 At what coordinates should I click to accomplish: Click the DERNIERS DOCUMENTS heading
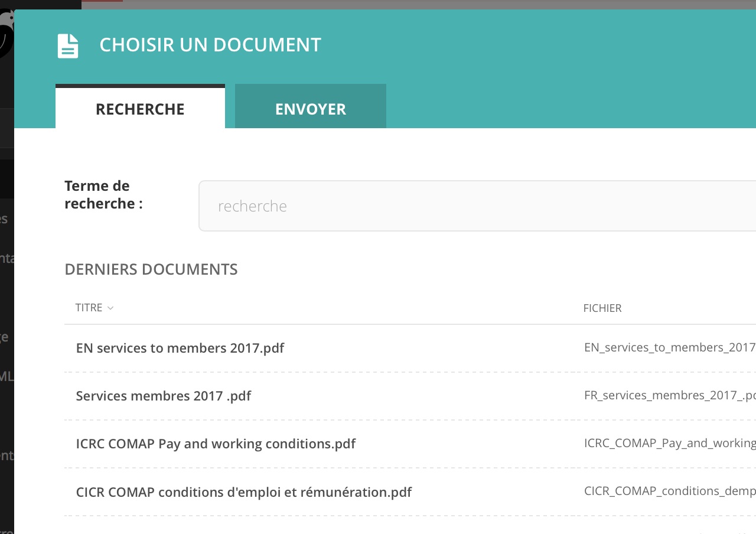tap(151, 269)
